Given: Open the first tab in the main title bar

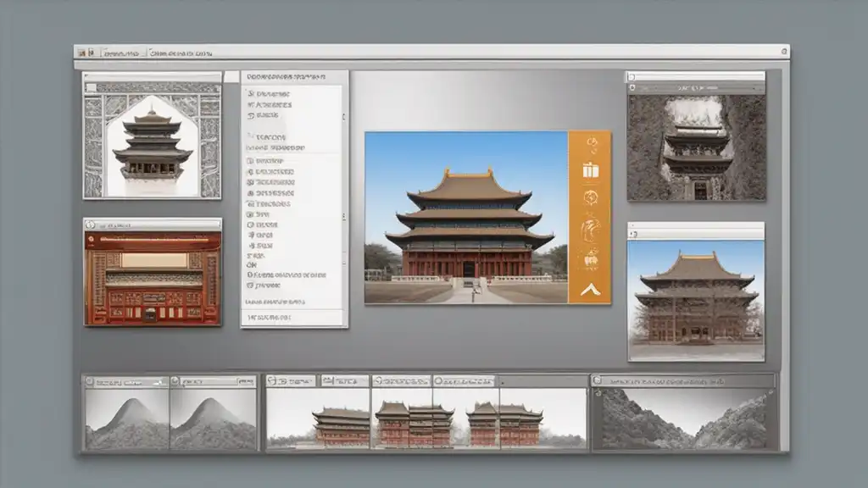Looking at the screenshot, I should point(120,53).
